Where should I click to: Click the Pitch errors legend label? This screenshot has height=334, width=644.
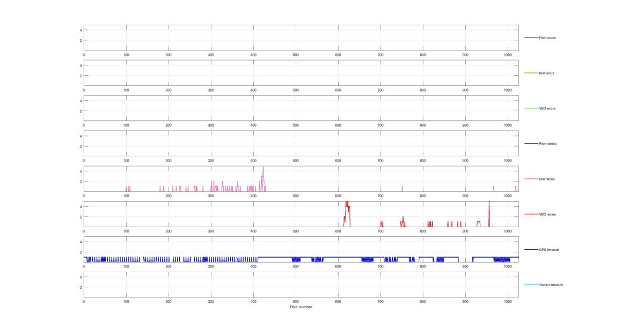pos(548,38)
